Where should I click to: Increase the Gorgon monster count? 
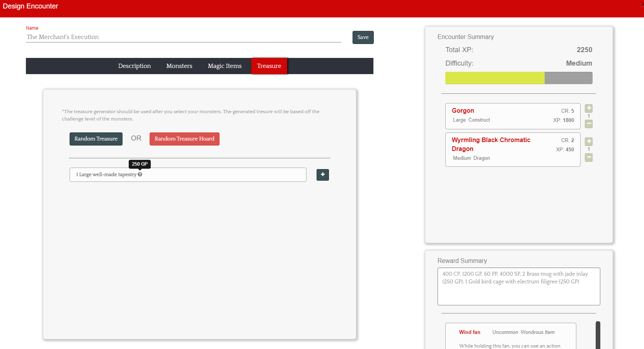pyautogui.click(x=588, y=108)
